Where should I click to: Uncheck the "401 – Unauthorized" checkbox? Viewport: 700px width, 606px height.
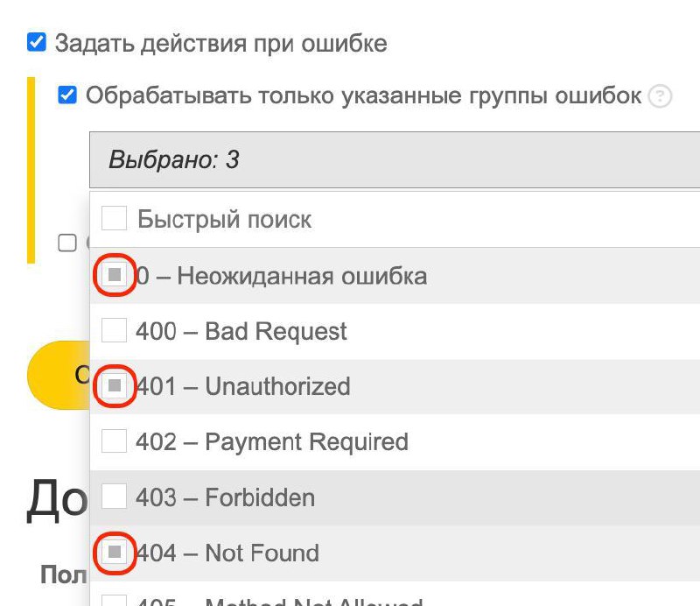pos(115,385)
